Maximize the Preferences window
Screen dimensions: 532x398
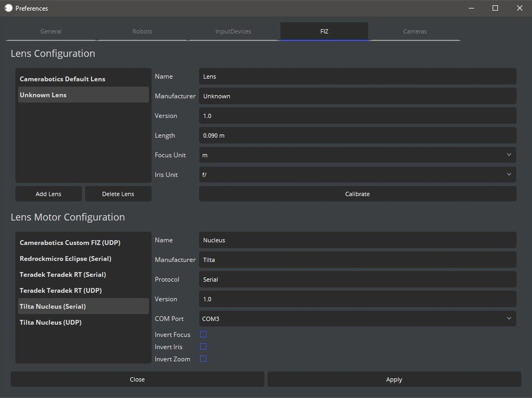[x=495, y=8]
